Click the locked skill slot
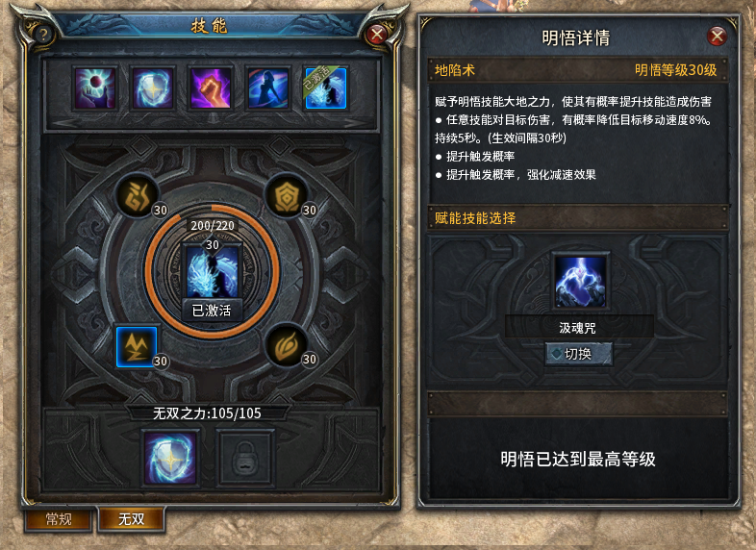Viewport: 756px width, 550px height. coord(245,458)
